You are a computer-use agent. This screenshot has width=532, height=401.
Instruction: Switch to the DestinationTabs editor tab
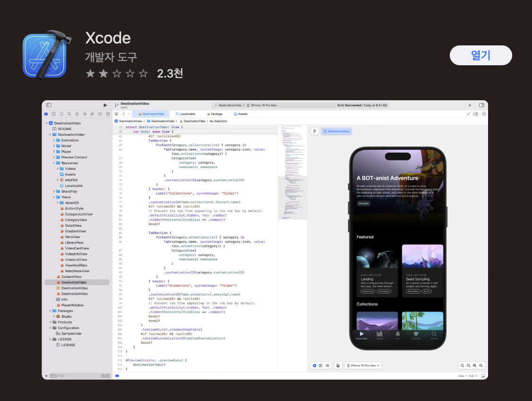coord(151,114)
